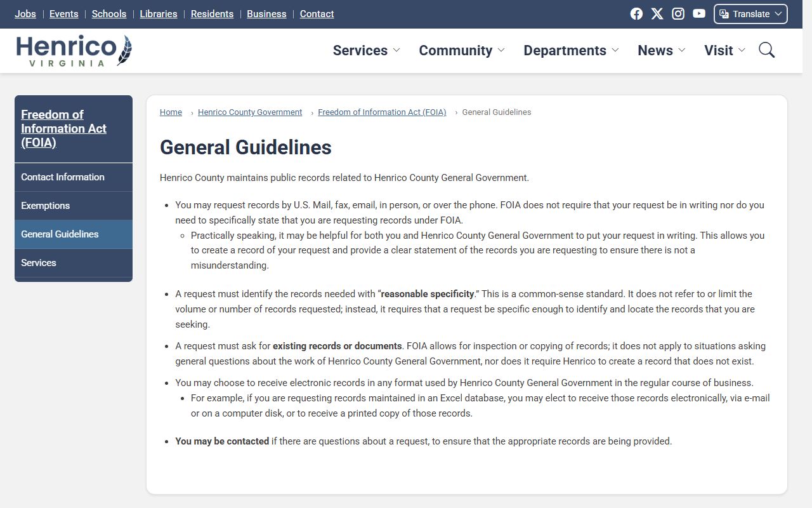Click the Home breadcrumb link
The height and width of the screenshot is (508, 812).
click(x=171, y=112)
